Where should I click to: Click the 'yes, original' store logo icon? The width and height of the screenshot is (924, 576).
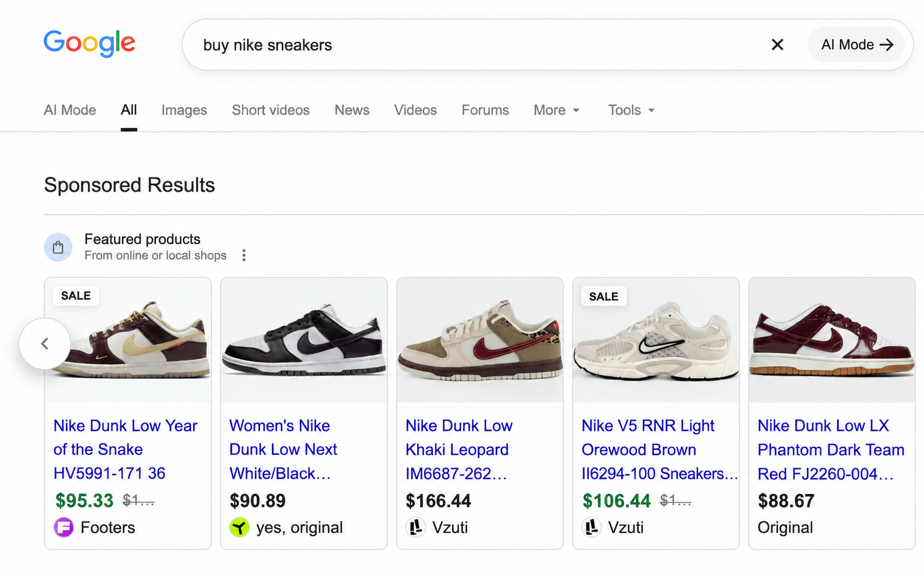(x=239, y=528)
